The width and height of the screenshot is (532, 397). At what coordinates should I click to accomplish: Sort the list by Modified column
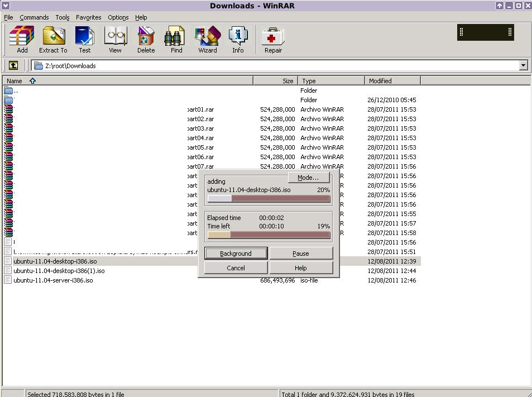click(392, 81)
